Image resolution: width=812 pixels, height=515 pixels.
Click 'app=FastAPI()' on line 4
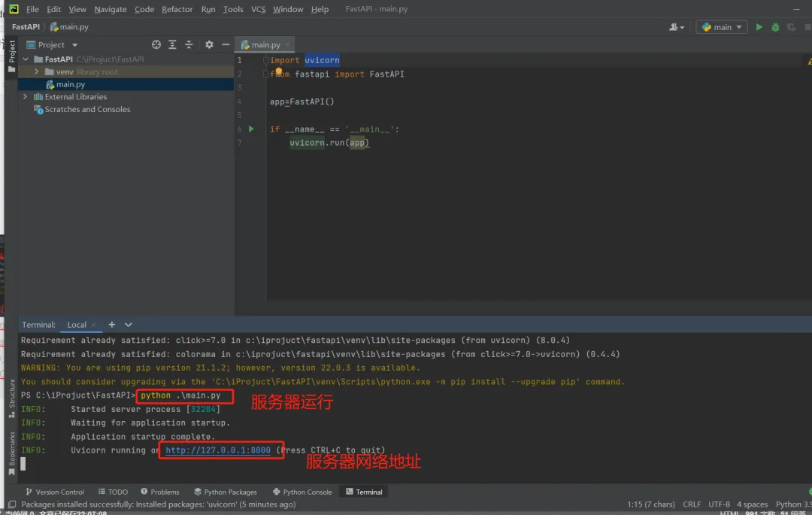[302, 101]
